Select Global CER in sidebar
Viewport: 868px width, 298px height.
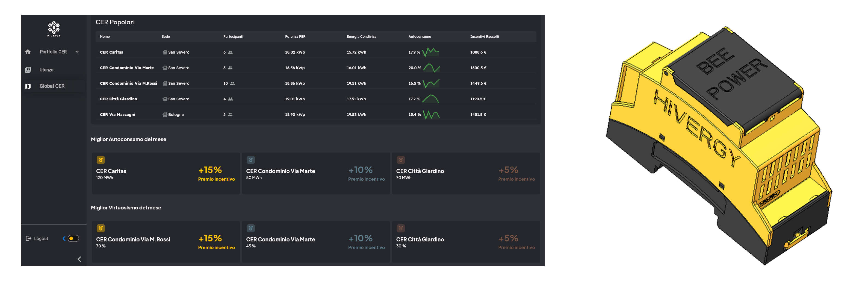[x=52, y=86]
